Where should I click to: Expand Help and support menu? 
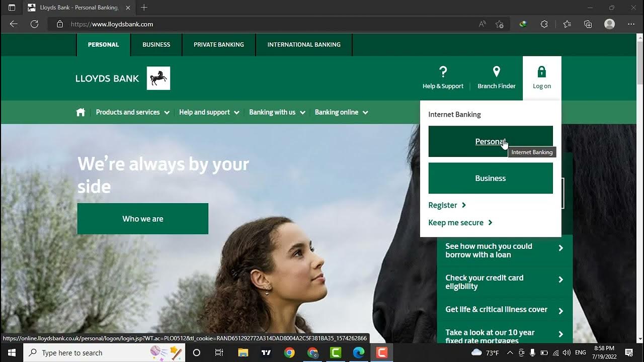coord(209,112)
